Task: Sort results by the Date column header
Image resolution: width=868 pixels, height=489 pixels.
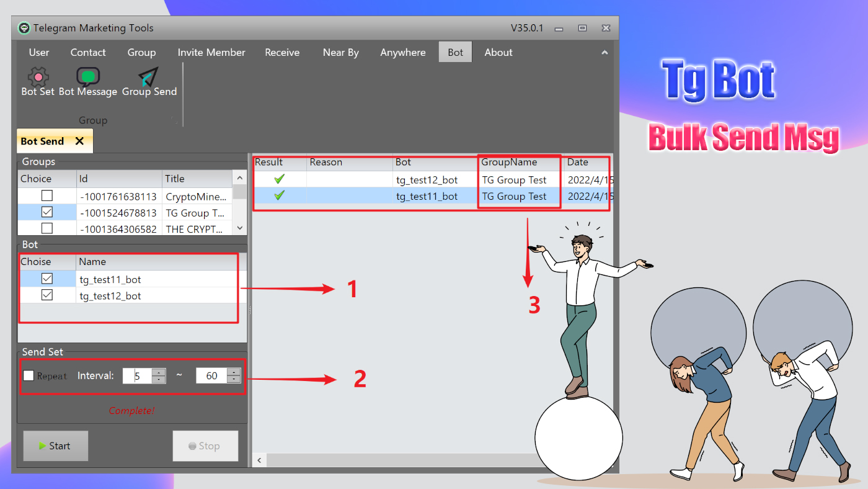Action: point(588,163)
